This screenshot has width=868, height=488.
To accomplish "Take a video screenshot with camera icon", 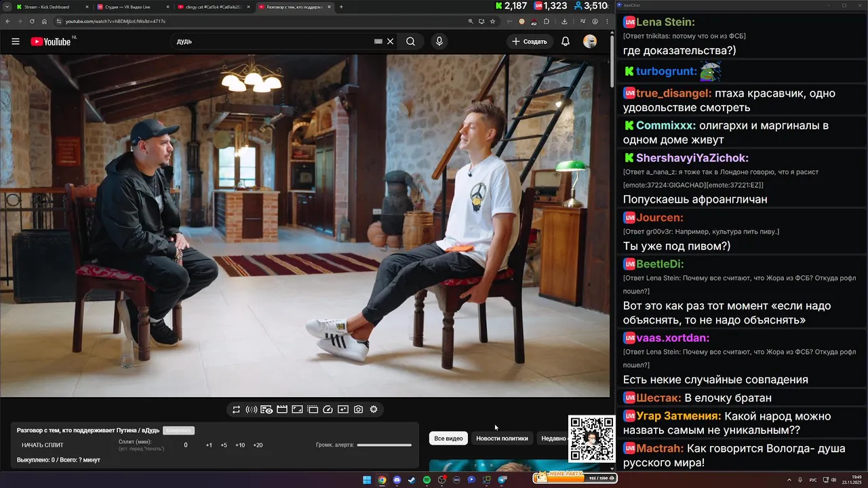I will tap(359, 409).
